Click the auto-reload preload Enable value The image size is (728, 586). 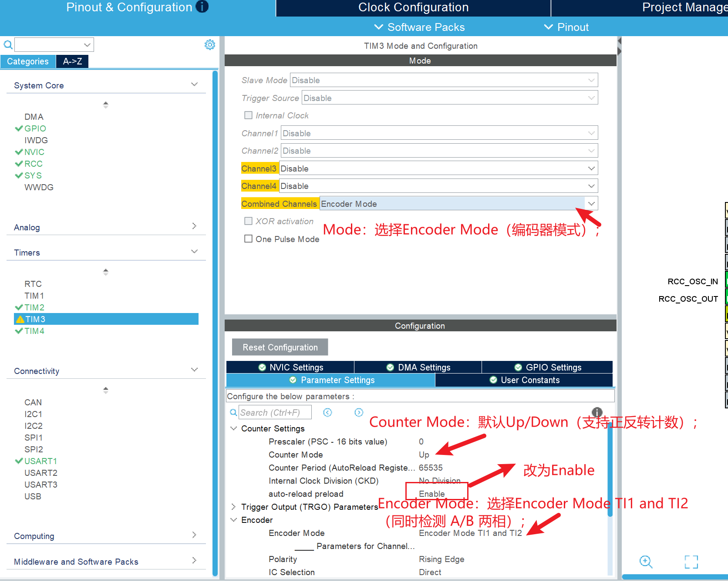tap(432, 494)
